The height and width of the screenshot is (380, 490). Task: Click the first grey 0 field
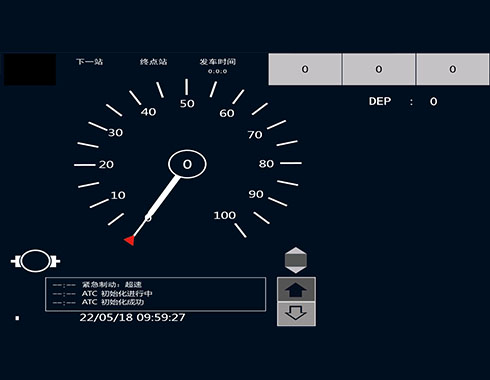coord(305,69)
